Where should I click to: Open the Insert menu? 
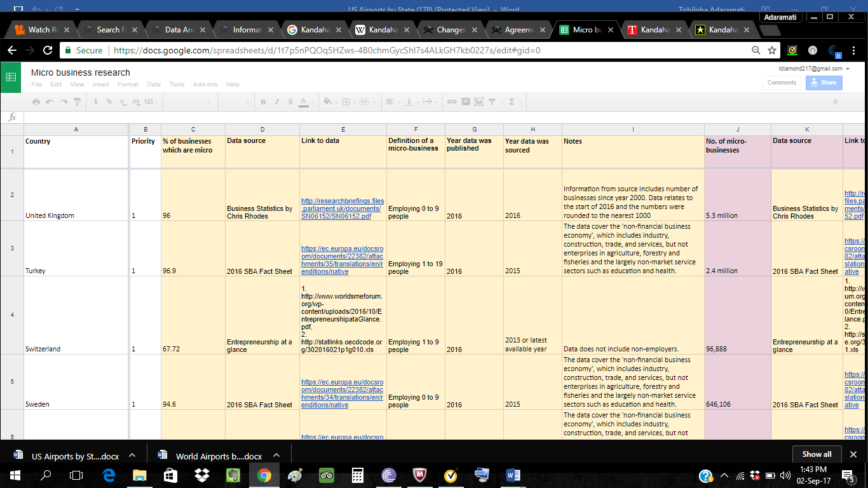point(100,84)
